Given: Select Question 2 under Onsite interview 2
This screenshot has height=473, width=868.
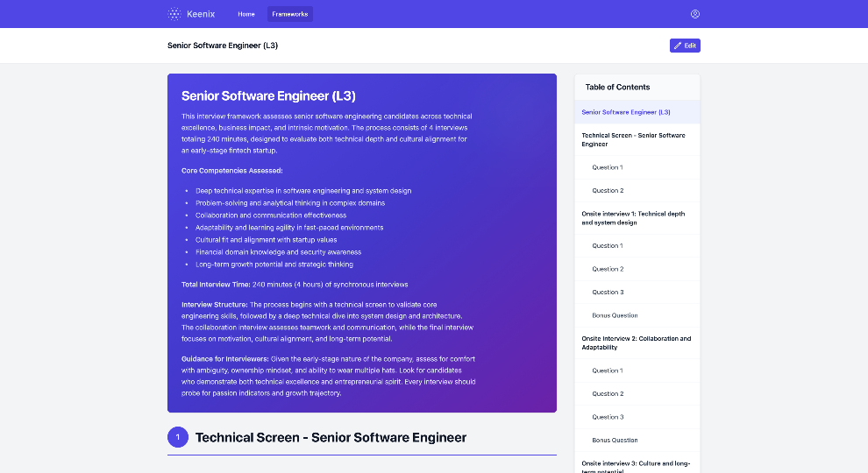Looking at the screenshot, I should 607,394.
